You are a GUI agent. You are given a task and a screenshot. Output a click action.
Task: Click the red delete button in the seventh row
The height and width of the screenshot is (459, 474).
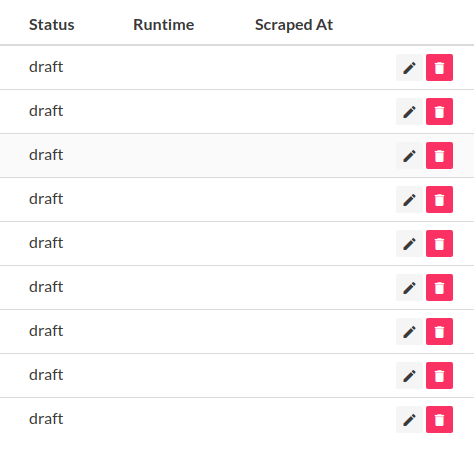click(x=439, y=332)
